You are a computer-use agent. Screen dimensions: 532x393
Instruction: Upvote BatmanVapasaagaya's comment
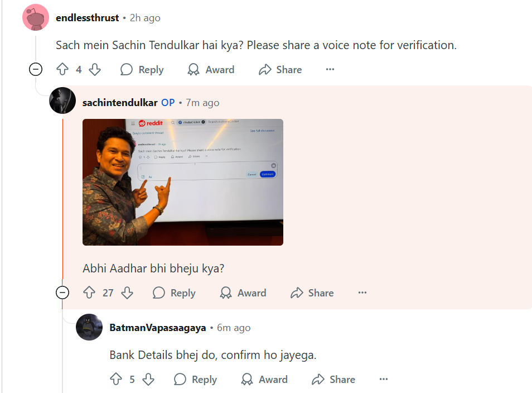[x=116, y=380]
